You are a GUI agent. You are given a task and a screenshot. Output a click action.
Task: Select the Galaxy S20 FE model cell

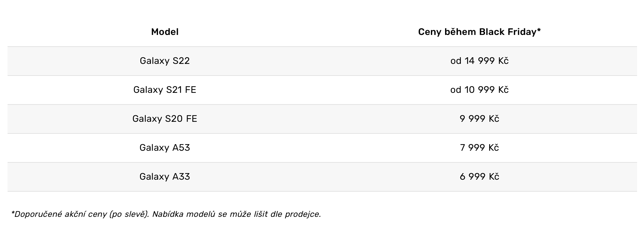click(x=165, y=119)
